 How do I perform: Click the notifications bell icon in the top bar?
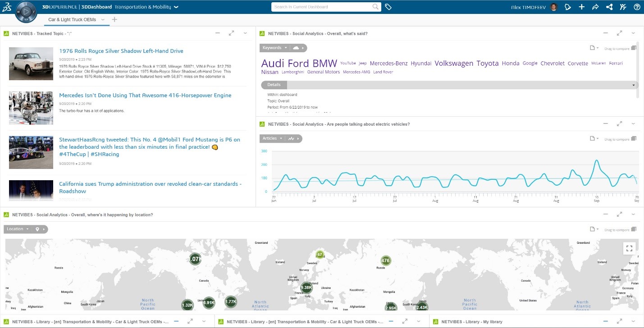(567, 7)
